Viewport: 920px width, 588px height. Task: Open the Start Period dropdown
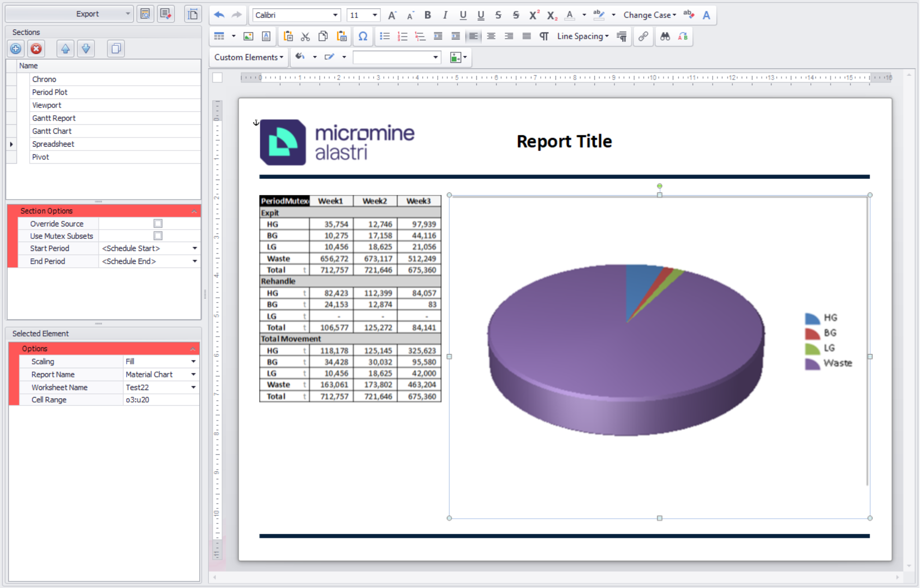coord(194,248)
